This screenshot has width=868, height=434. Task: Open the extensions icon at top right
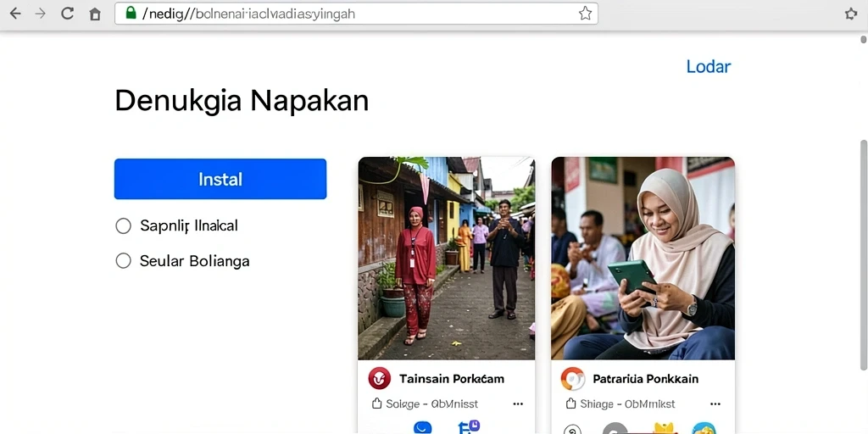[851, 14]
